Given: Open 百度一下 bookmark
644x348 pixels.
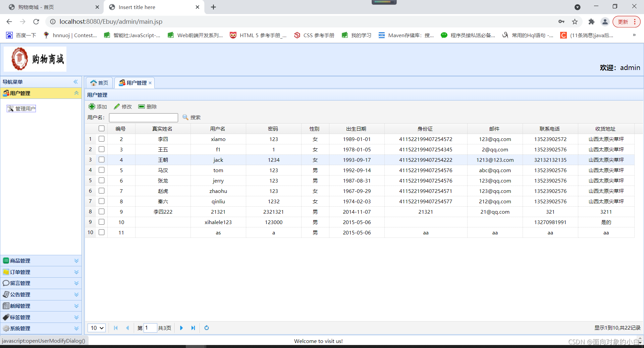Looking at the screenshot, I should [21, 35].
